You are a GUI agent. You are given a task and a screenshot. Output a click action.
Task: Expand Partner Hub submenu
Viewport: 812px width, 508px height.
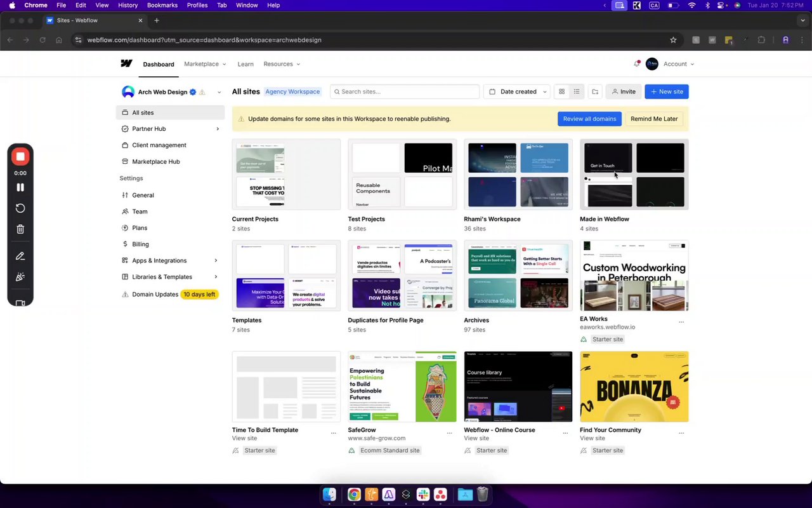218,129
